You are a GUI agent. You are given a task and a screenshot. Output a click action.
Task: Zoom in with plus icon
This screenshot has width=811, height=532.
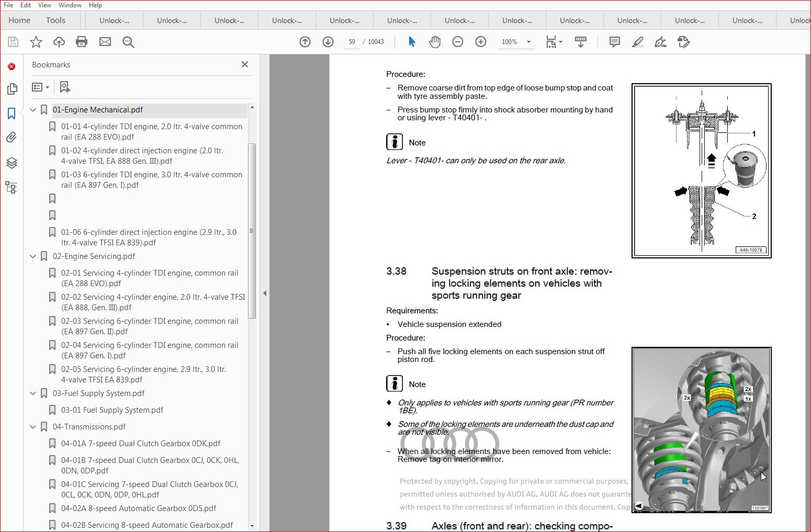[x=481, y=42]
